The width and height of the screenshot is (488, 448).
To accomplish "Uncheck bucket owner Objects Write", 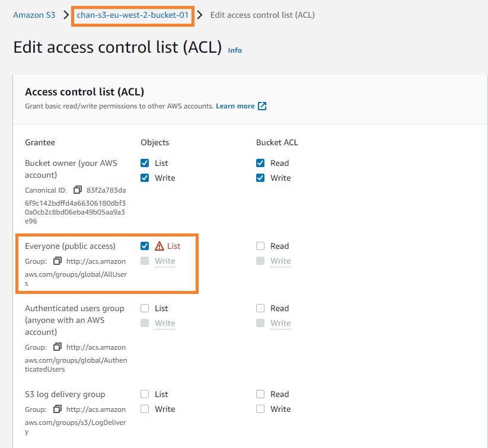I will pyautogui.click(x=145, y=178).
